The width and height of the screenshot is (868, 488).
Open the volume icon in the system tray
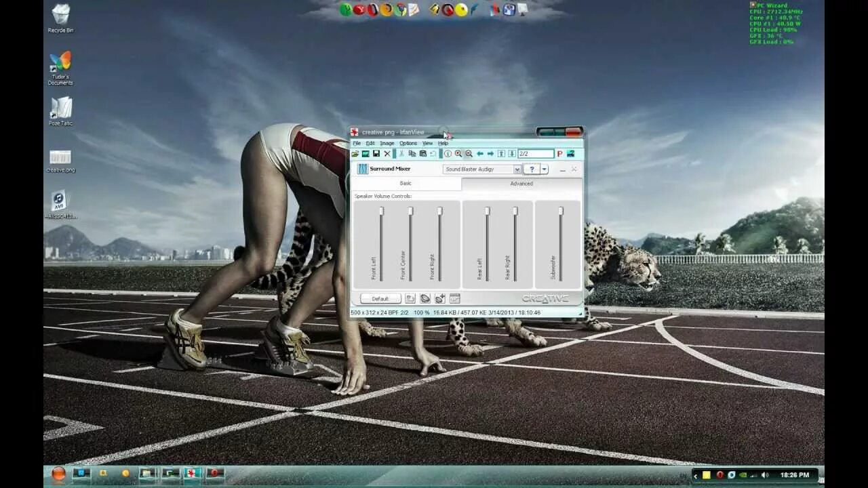(764, 474)
